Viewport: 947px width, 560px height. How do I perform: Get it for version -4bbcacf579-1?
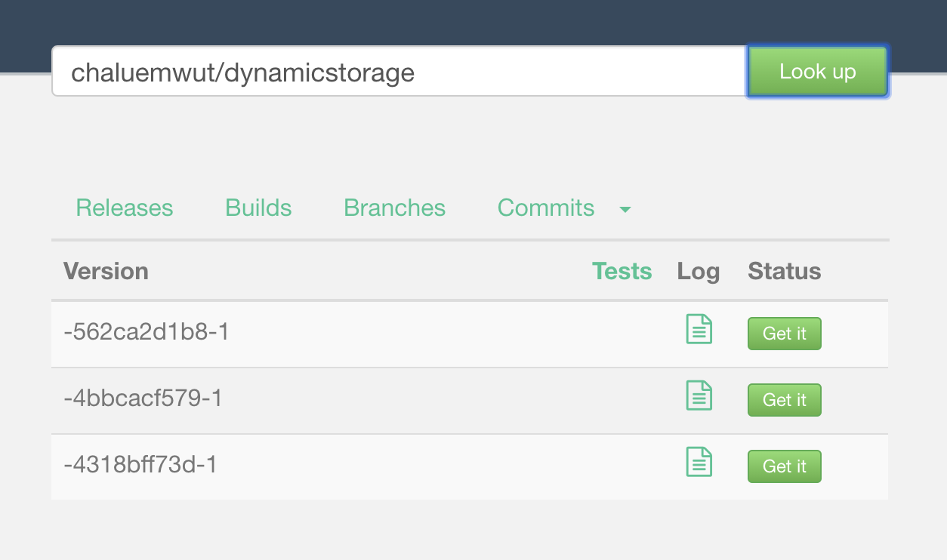[x=785, y=400]
